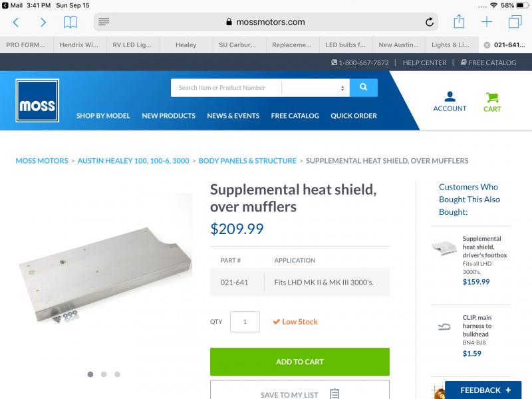
Task: Select the second image carousel dot
Action: [104, 374]
